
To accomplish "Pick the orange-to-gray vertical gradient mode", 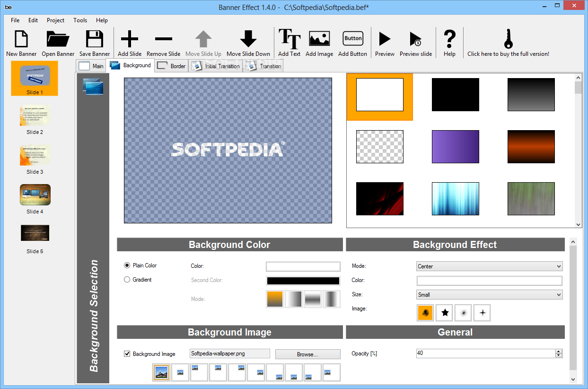I will [275, 299].
